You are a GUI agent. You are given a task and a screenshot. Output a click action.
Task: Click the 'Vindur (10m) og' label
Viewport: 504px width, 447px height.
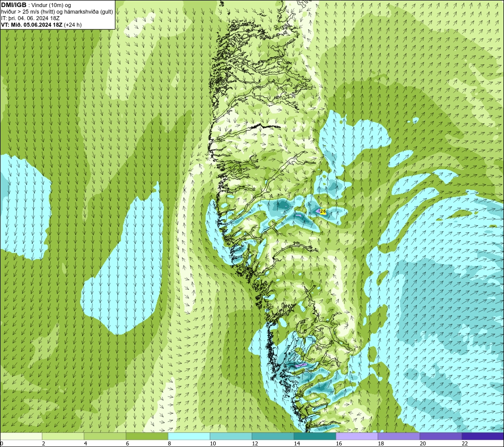(51, 6)
